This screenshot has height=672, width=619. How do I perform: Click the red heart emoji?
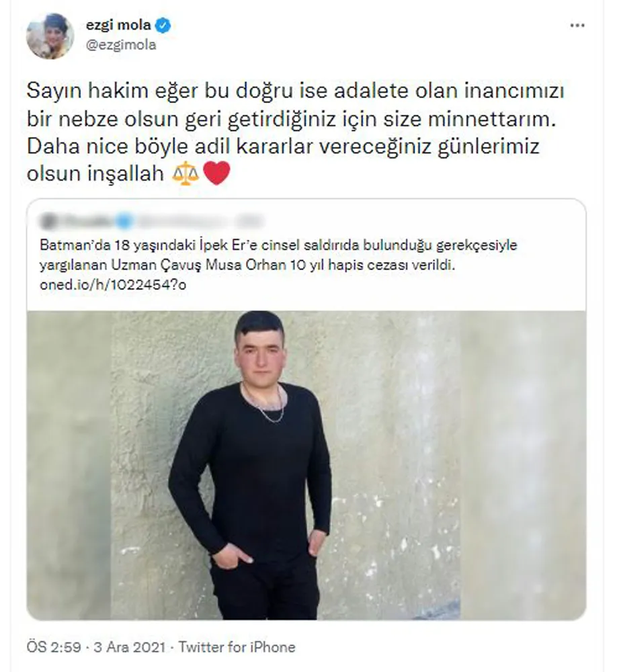click(x=216, y=173)
